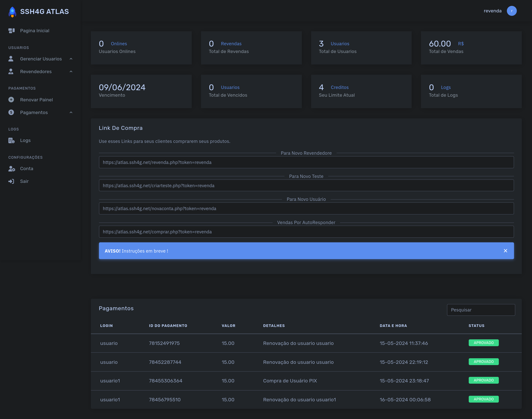The height and width of the screenshot is (419, 532).
Task: Click the Logs document icon in sidebar
Action: click(x=11, y=141)
